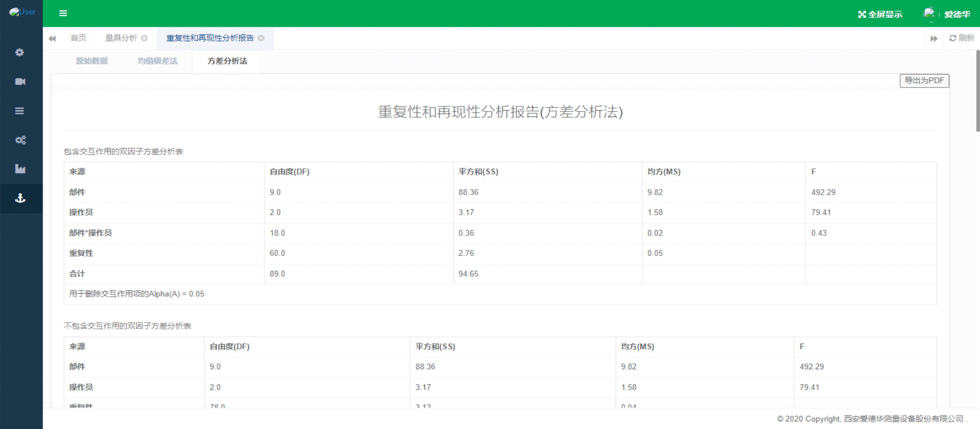Image resolution: width=980 pixels, height=429 pixels.
Task: Open the 爱德华 user menu
Action: [956, 14]
